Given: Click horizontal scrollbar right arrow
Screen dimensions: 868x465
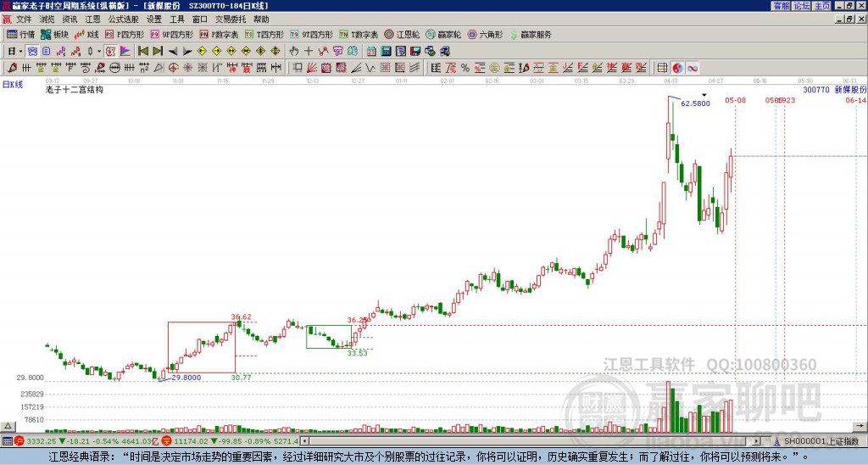Looking at the screenshot, I should click(757, 441).
